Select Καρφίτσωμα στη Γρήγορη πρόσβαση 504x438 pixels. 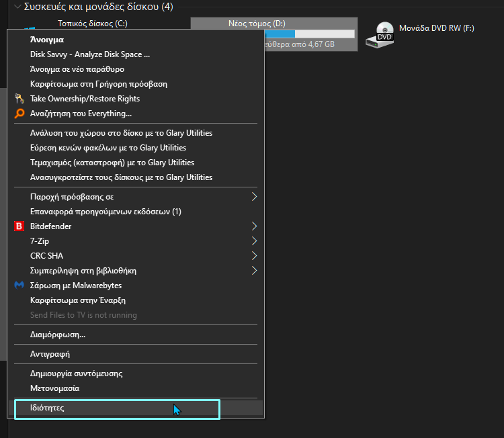tap(136, 84)
